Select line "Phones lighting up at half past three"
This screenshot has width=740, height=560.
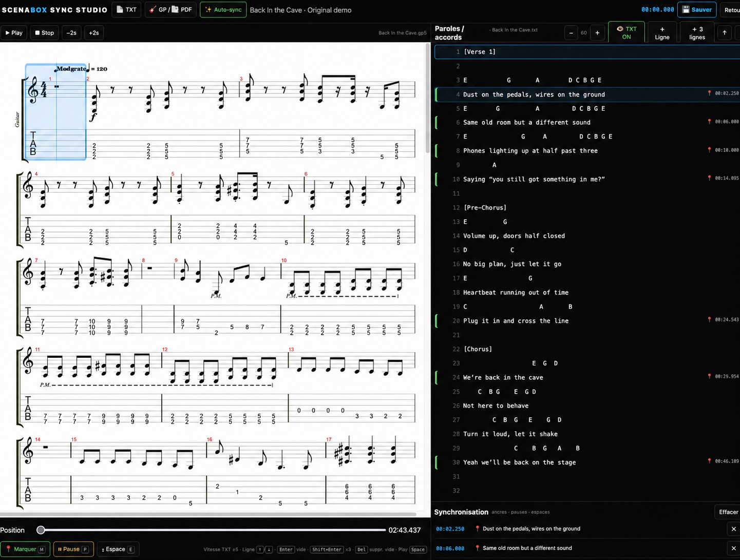pyautogui.click(x=587, y=151)
